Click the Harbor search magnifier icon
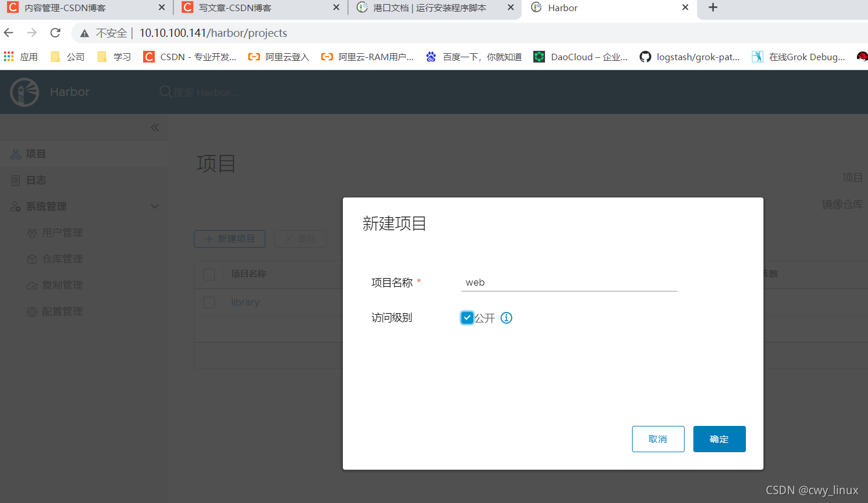The height and width of the screenshot is (503, 868). click(x=165, y=92)
